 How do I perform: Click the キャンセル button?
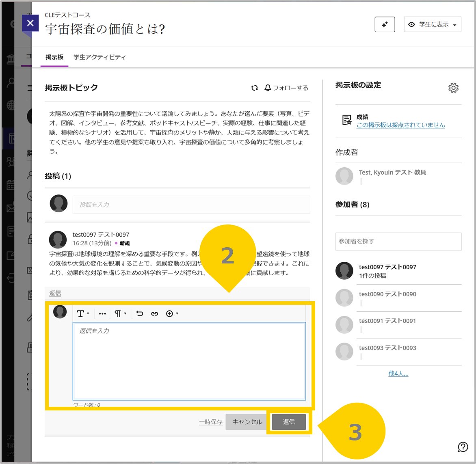click(x=247, y=422)
